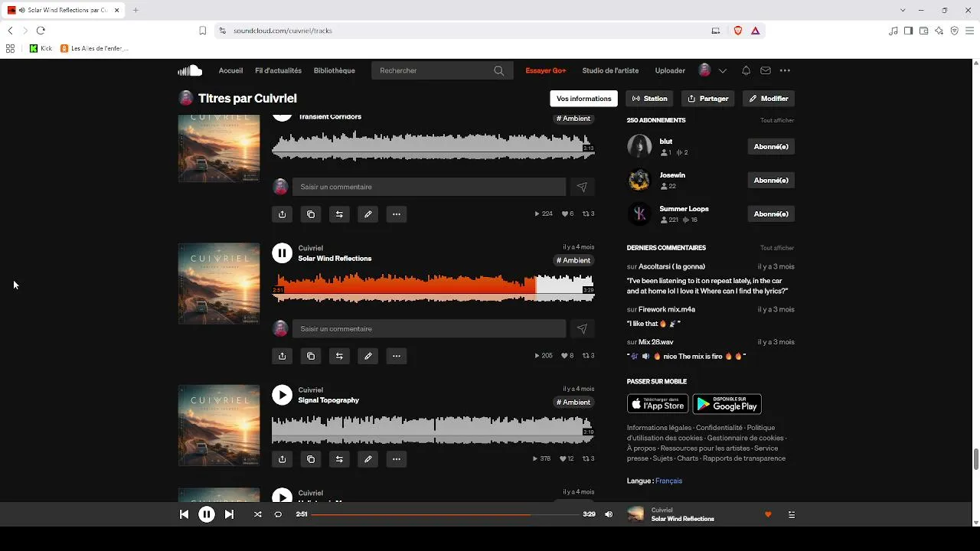
Task: Click comment field under Solar Wind Reflections
Action: 429,329
